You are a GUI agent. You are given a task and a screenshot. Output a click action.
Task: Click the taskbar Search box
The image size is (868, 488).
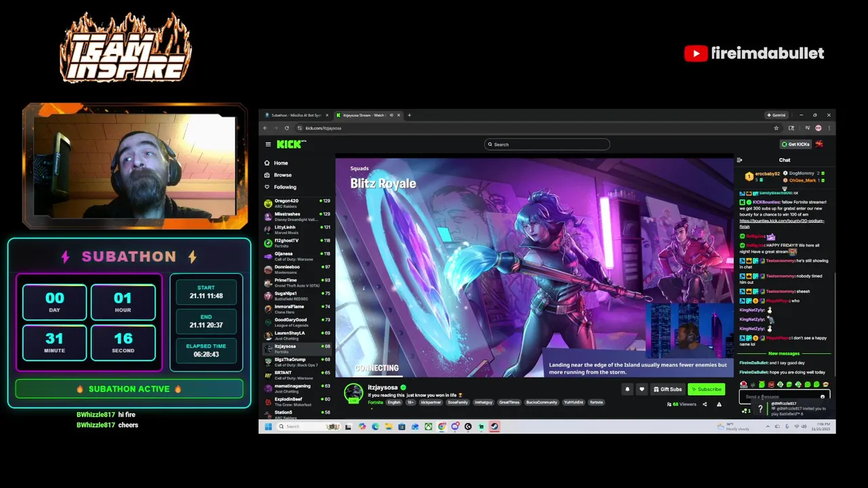coord(309,426)
